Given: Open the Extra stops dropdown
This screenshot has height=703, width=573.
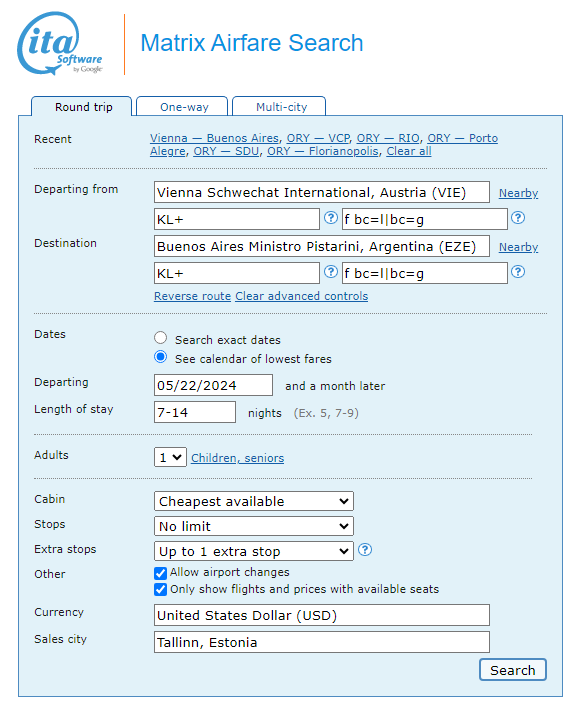Looking at the screenshot, I should pyautogui.click(x=254, y=551).
